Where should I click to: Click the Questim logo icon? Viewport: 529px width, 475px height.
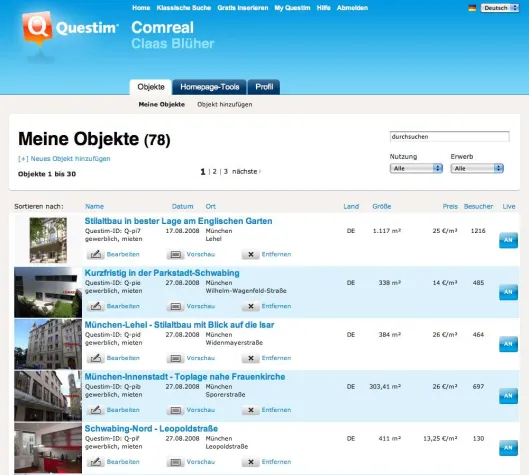click(37, 28)
